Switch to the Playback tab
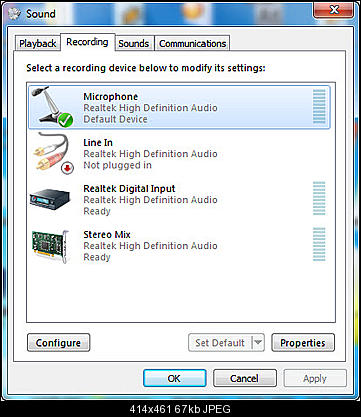Image resolution: width=361 pixels, height=417 pixels. click(x=37, y=43)
